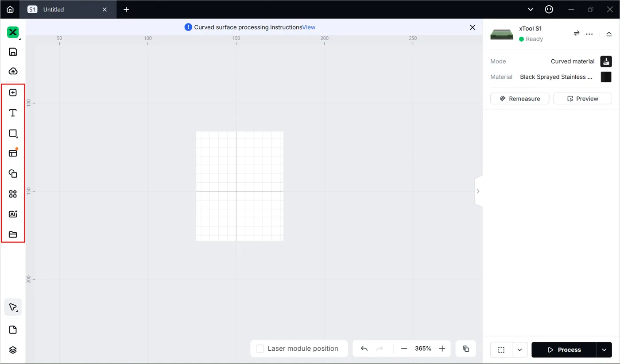Open the Layers panel icon

click(13, 350)
